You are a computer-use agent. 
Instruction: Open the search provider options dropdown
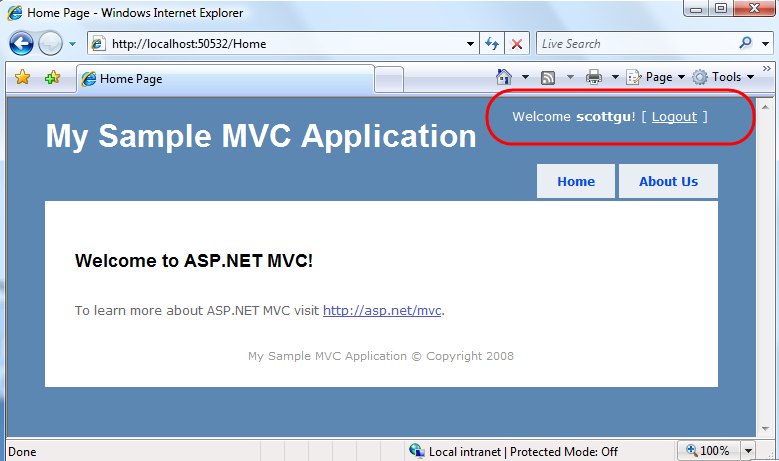[x=765, y=44]
